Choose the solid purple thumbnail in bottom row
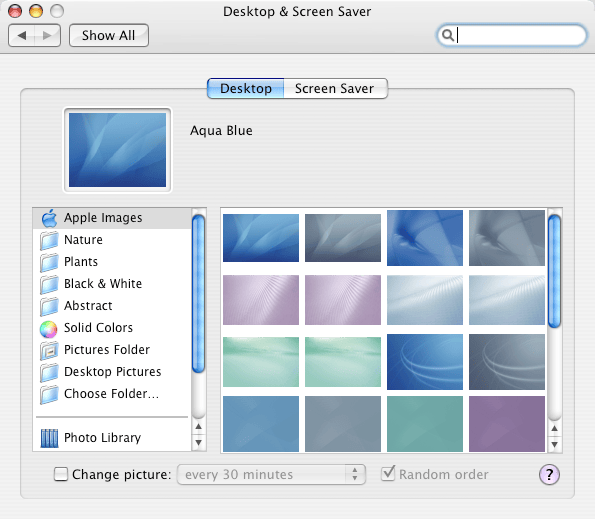 click(x=507, y=424)
